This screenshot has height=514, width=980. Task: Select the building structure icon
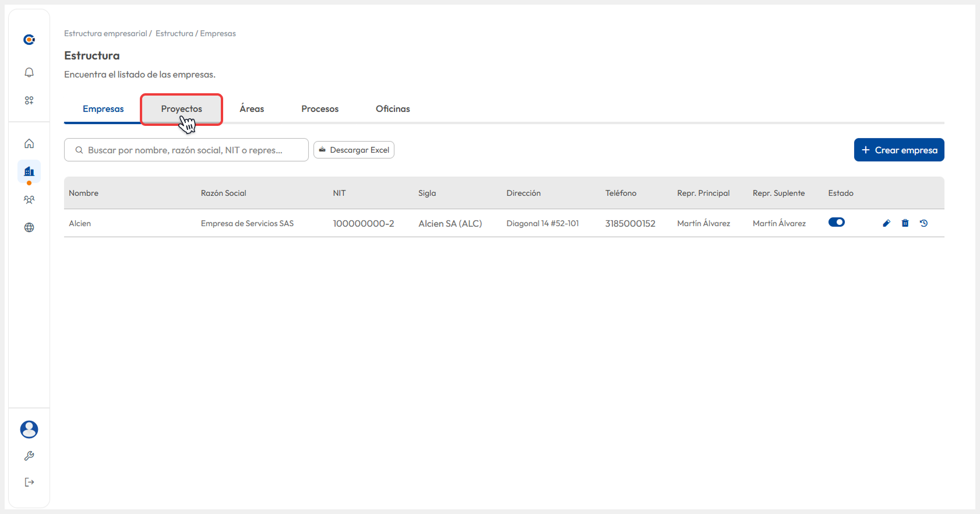[29, 171]
